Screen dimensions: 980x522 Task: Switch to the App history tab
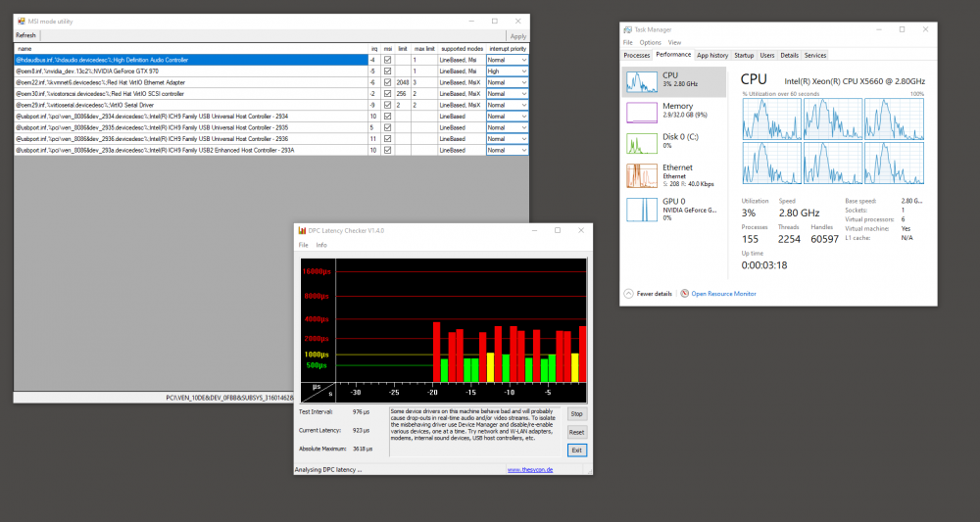pyautogui.click(x=712, y=55)
